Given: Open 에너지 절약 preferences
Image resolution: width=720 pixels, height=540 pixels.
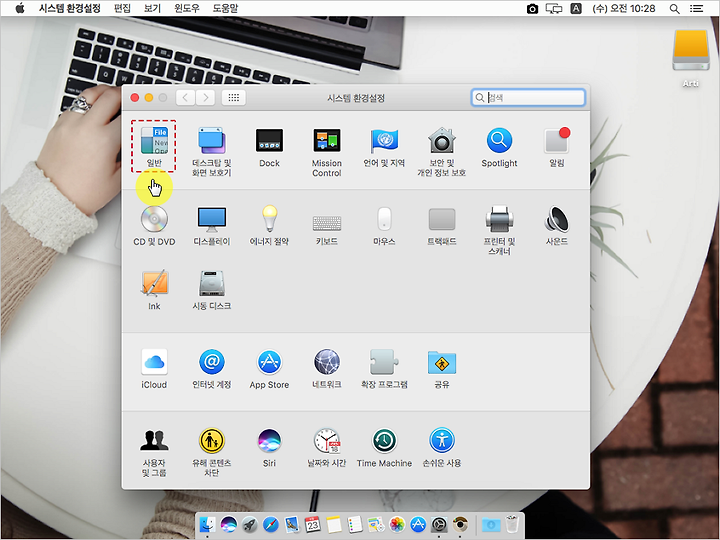Looking at the screenshot, I should [x=269, y=225].
